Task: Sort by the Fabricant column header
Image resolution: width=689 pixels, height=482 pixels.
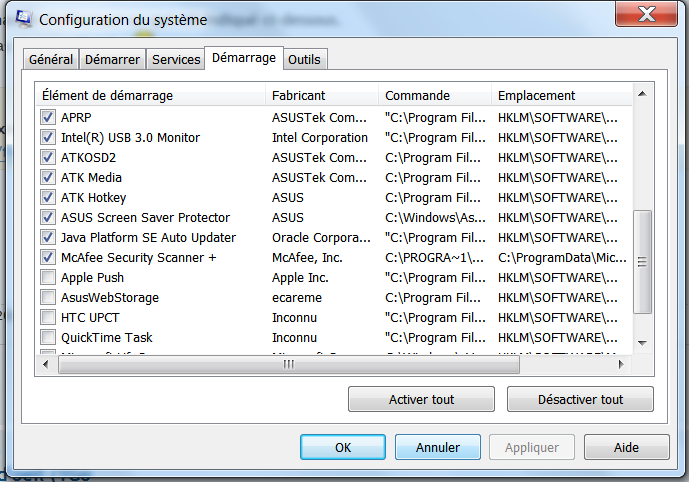Action: coord(322,95)
